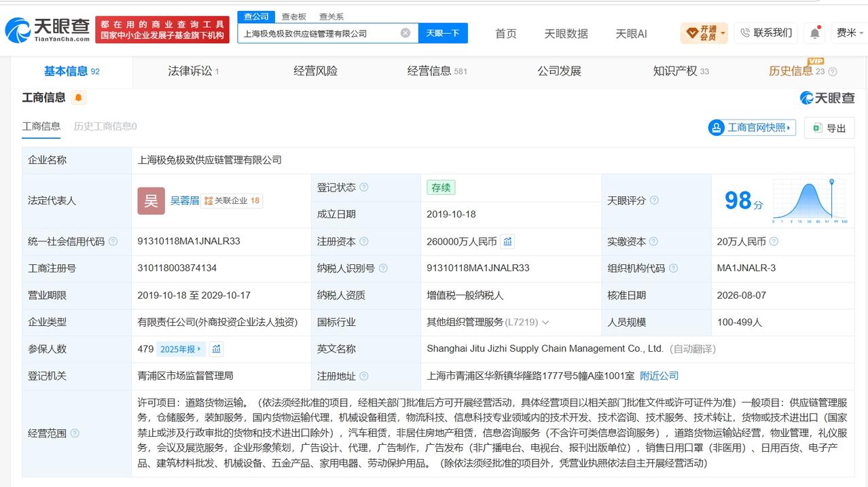Clear the company search field

[405, 33]
